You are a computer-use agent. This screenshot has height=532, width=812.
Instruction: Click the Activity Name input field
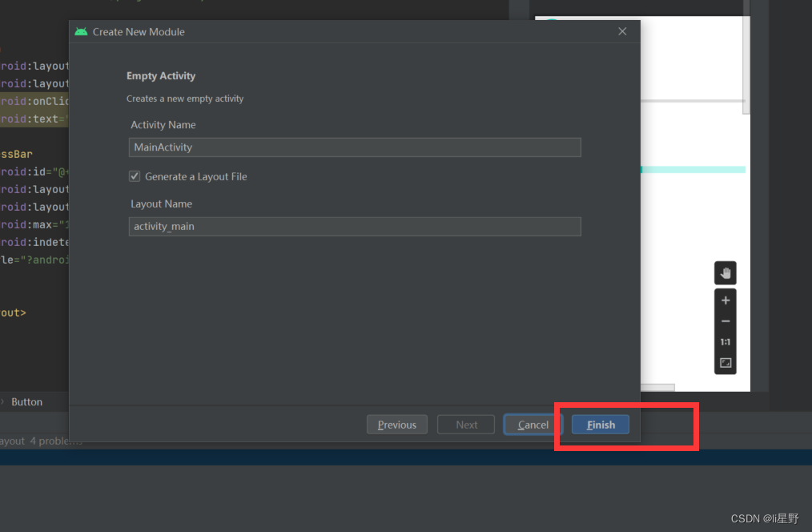pyautogui.click(x=355, y=147)
